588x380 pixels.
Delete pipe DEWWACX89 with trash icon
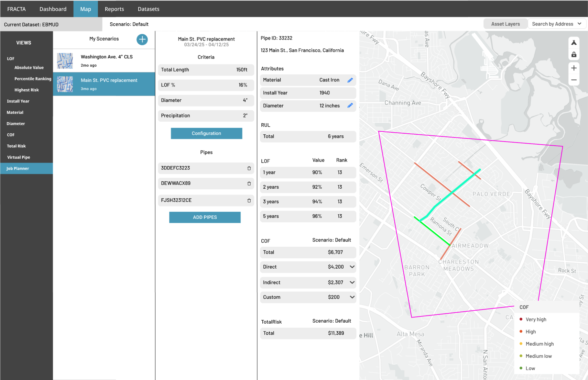point(249,183)
